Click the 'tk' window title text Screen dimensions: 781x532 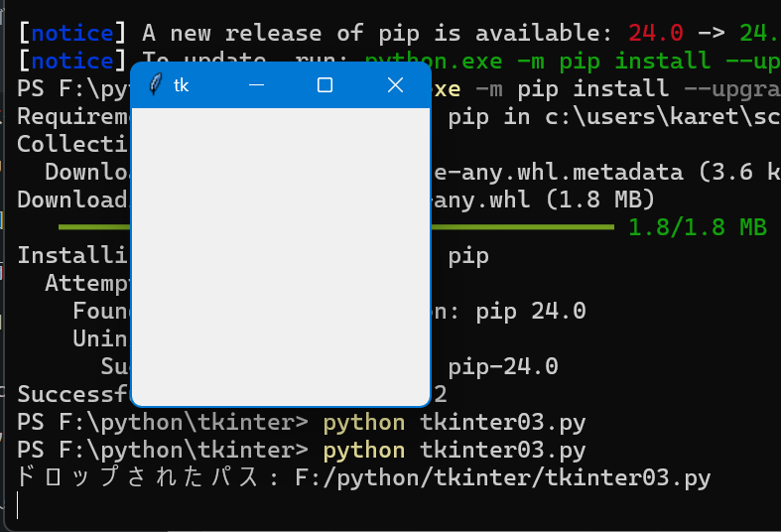coord(181,85)
